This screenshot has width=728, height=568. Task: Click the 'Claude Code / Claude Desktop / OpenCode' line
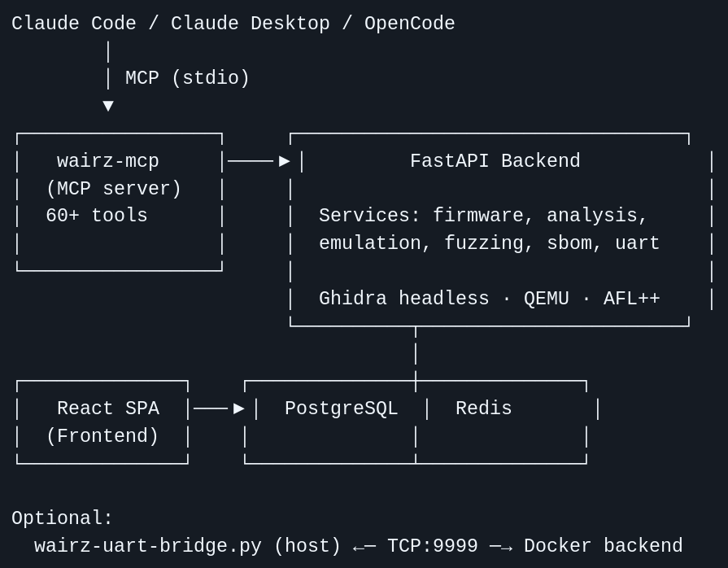click(x=233, y=24)
